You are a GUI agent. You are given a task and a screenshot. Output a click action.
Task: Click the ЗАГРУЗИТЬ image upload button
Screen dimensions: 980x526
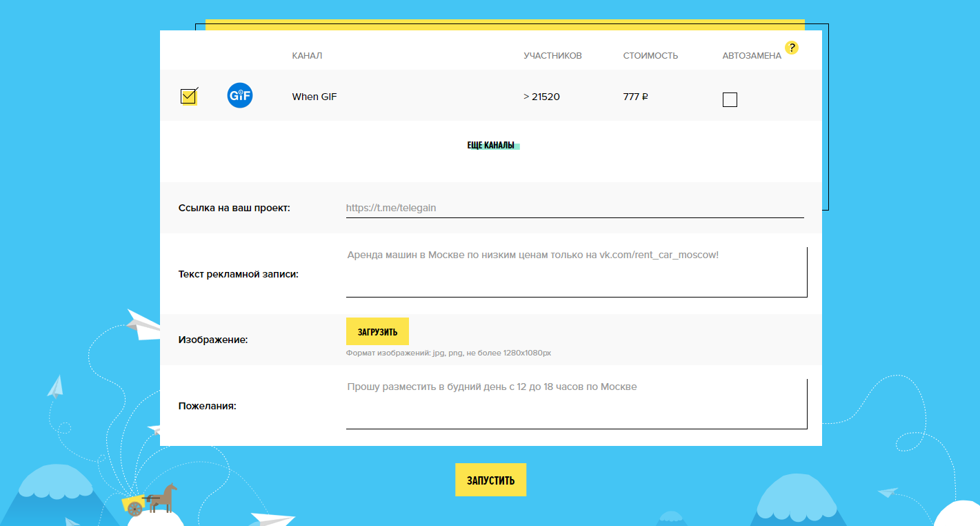coord(377,331)
